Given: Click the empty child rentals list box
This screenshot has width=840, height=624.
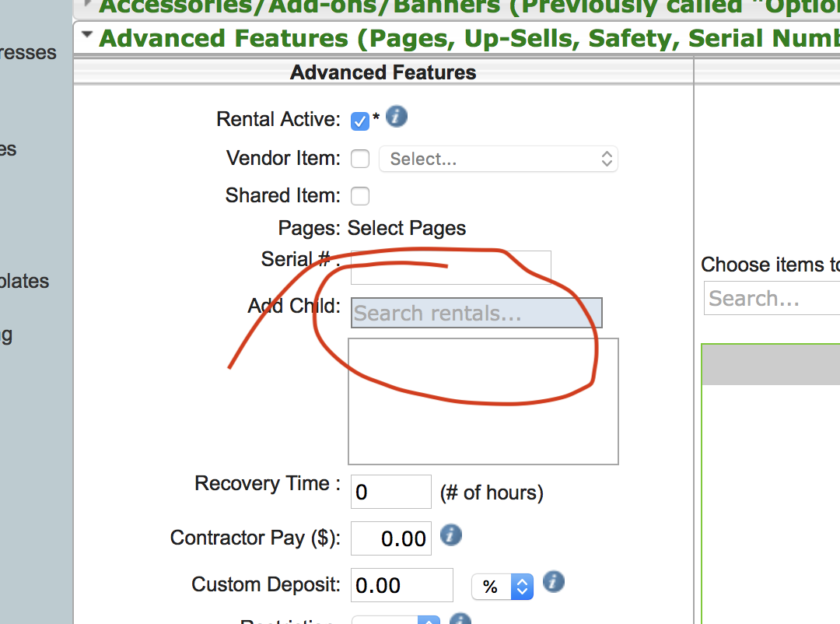Looking at the screenshot, I should [x=483, y=401].
